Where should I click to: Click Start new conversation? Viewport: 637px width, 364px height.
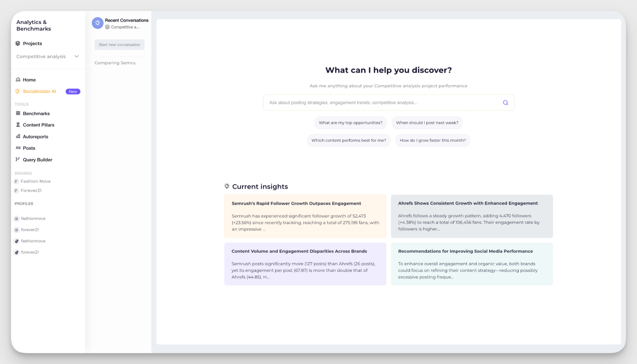coord(119,45)
